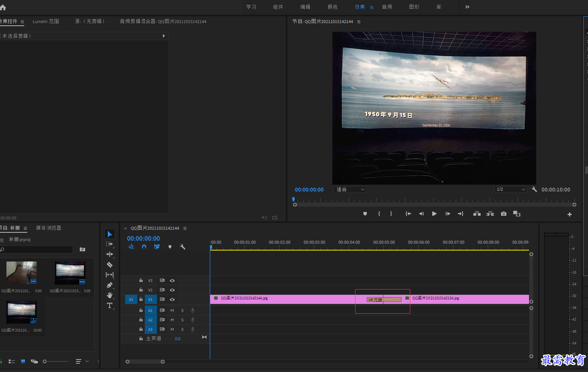Open 效果 workspace menu icon
Screen dimensions: 588x372
point(372,7)
